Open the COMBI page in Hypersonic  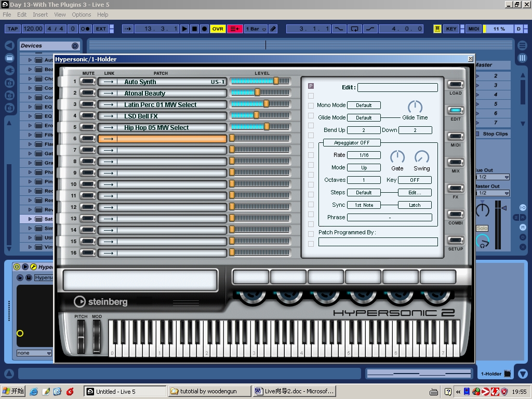455,215
